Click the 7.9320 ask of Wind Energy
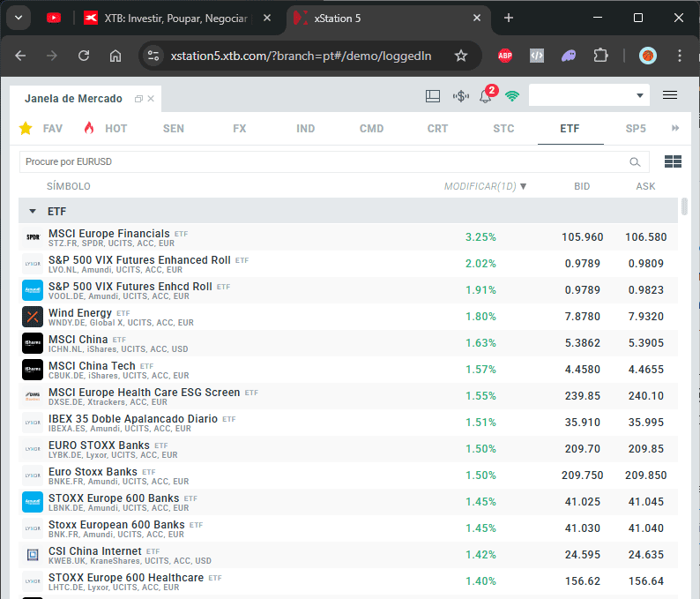The width and height of the screenshot is (700, 599). click(646, 317)
